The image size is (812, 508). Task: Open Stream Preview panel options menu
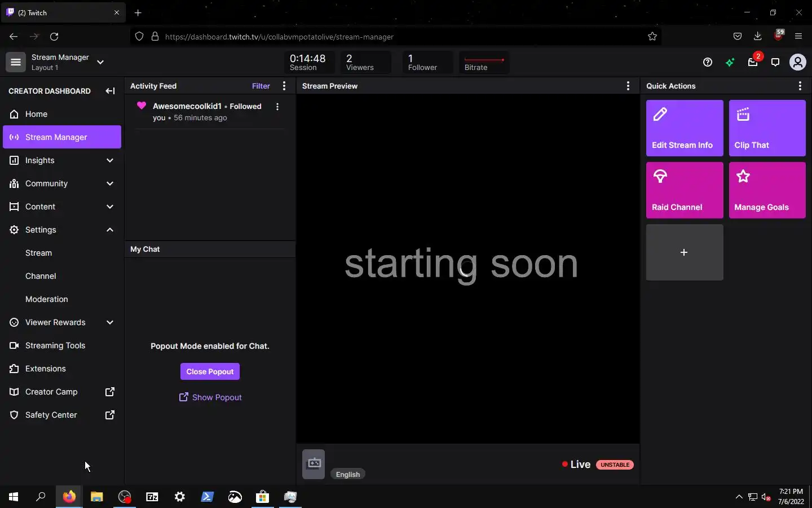628,86
